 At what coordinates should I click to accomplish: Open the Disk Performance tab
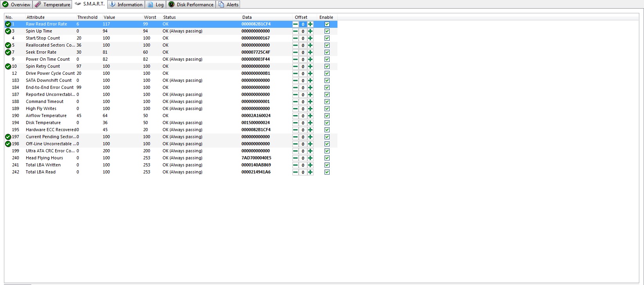(191, 5)
